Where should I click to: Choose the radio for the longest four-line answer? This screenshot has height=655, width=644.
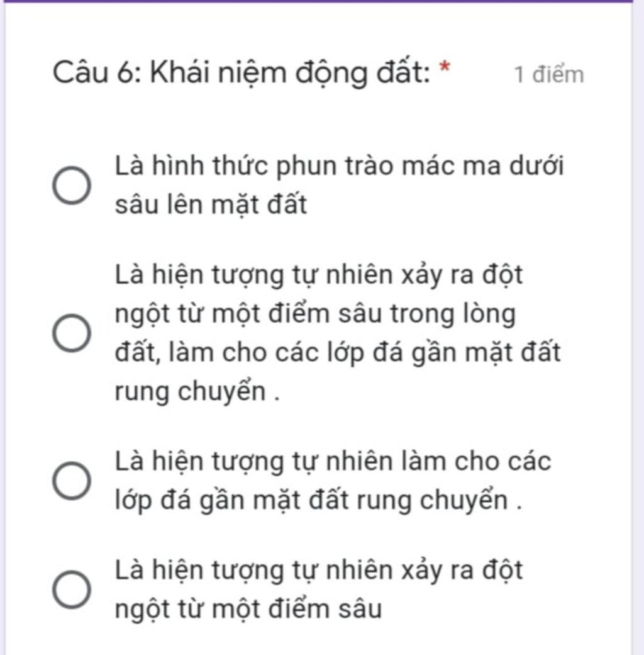(x=72, y=333)
